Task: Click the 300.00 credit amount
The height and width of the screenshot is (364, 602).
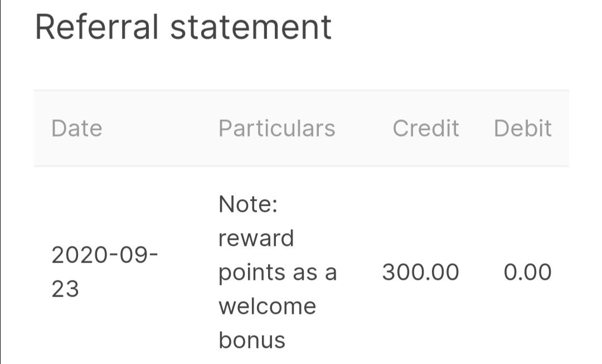Action: click(421, 273)
